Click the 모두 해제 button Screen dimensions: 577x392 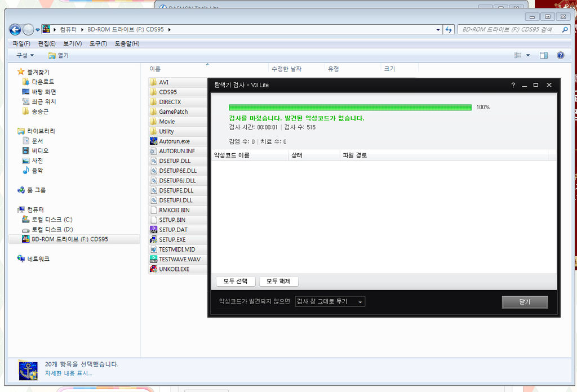(x=279, y=281)
